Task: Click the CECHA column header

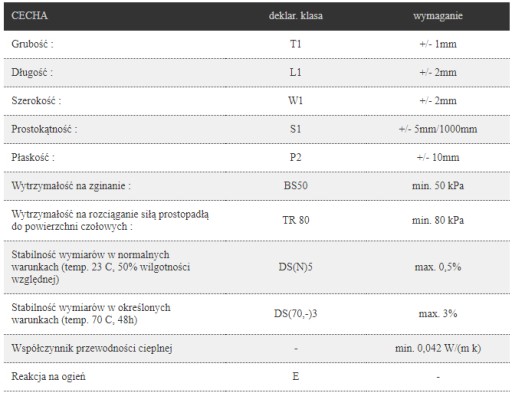Action: click(29, 16)
